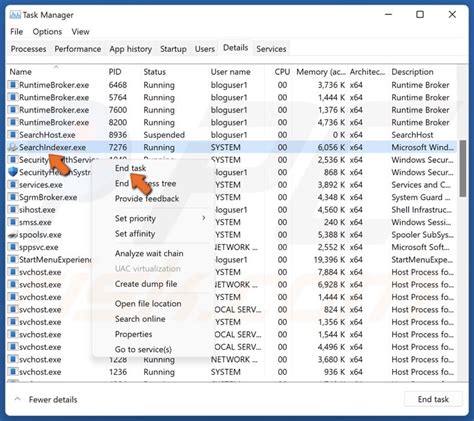Image resolution: width=474 pixels, height=421 pixels.
Task: Switch to the Users tab
Action: (205, 49)
